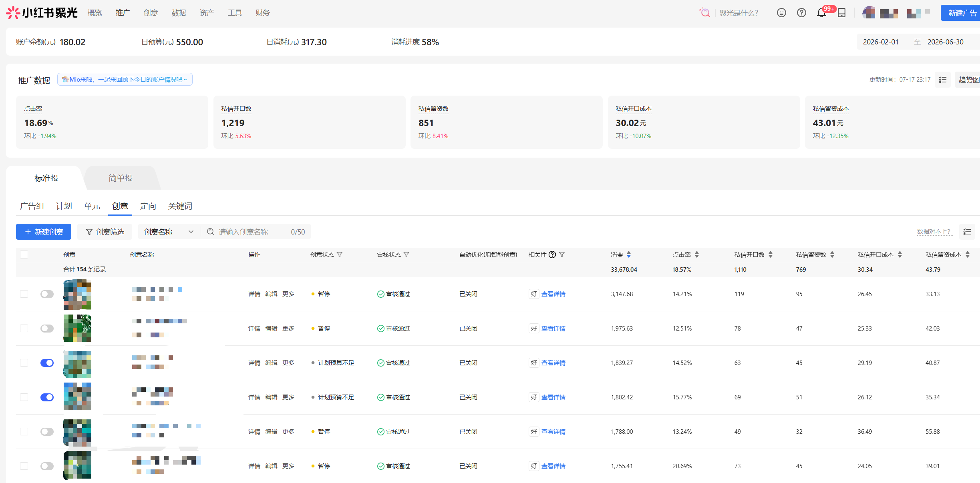Click the help question mark icon in header
This screenshot has height=483, width=980.
tap(801, 13)
